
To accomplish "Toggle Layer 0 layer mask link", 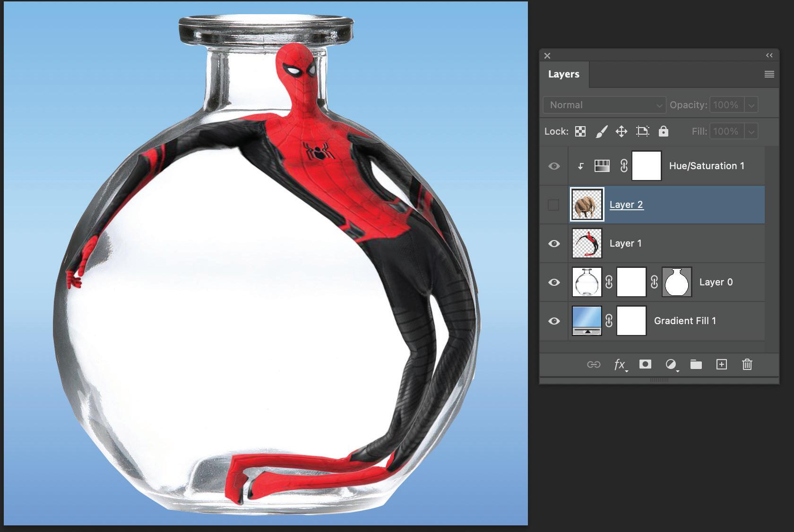I will [609, 282].
